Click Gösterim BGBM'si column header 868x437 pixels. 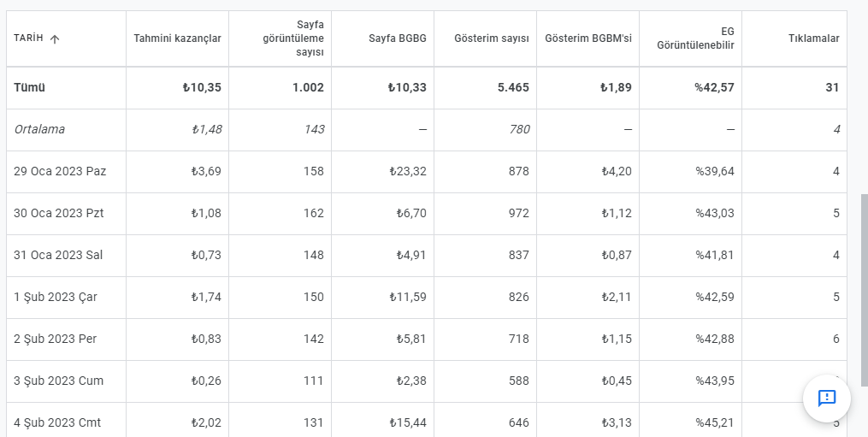(x=588, y=38)
